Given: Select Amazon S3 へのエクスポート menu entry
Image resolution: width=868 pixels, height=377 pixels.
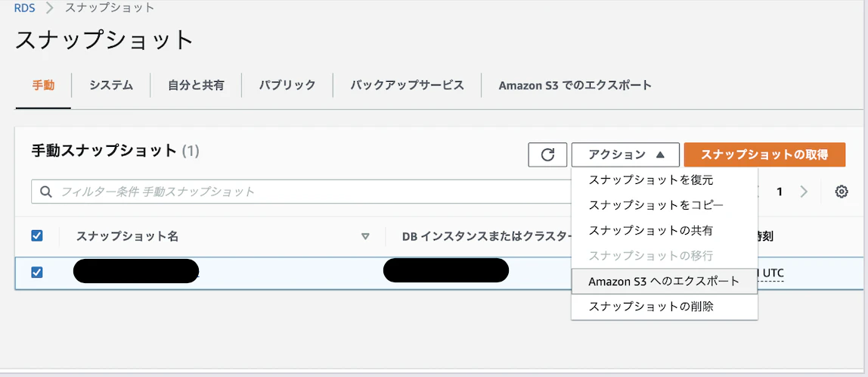Looking at the screenshot, I should (x=665, y=281).
